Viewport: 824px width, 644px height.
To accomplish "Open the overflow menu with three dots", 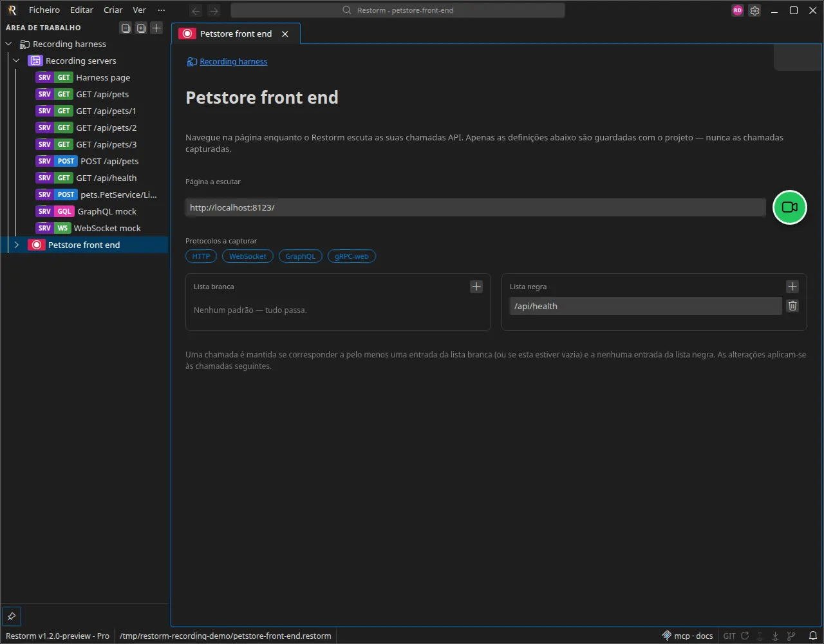I will 162,10.
